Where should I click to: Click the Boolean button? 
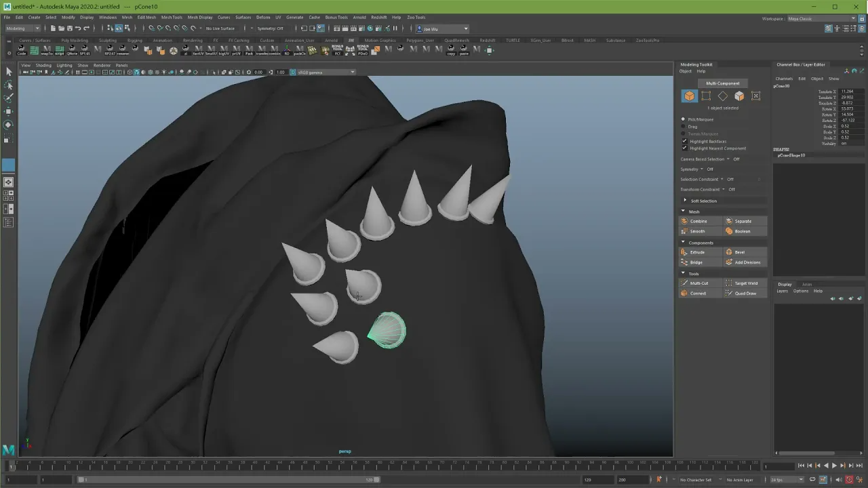pyautogui.click(x=745, y=231)
